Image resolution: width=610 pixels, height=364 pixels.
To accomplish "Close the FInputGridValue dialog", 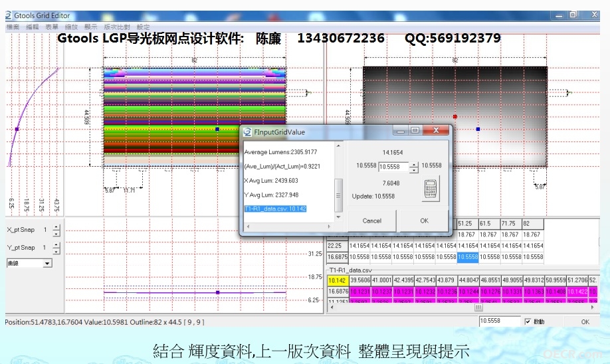I will click(x=436, y=130).
